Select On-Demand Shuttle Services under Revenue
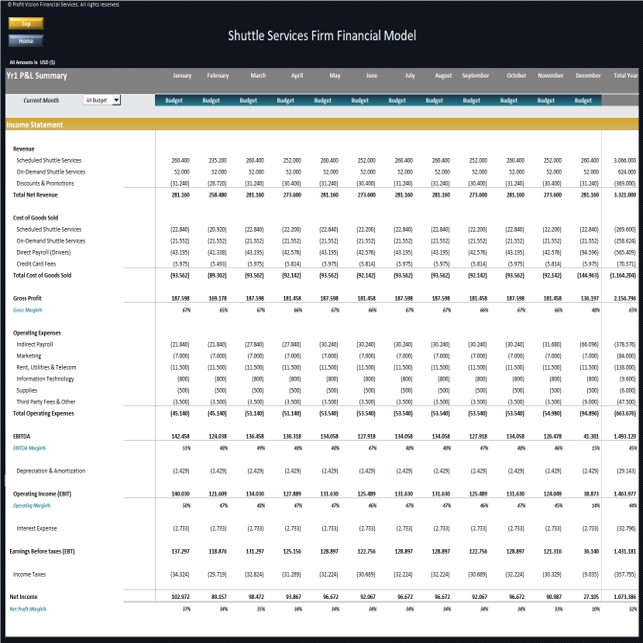Viewport: 643px width, 643px height. pyautogui.click(x=51, y=172)
